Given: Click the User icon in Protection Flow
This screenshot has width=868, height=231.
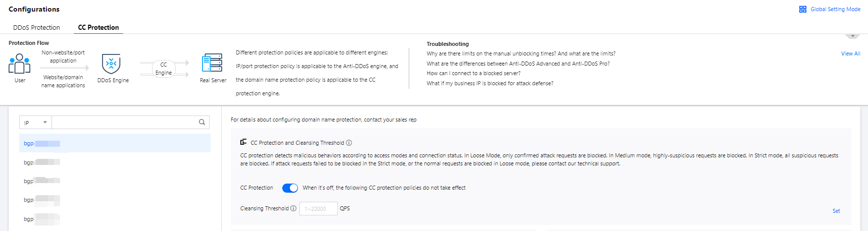Looking at the screenshot, I should coord(20,64).
